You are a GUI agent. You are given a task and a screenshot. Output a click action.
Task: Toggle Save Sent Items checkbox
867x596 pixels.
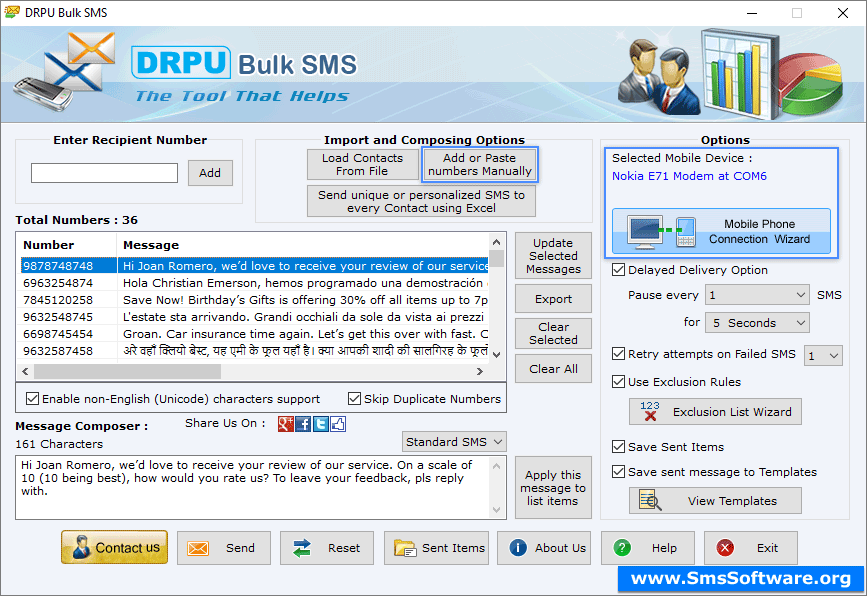[x=618, y=447]
